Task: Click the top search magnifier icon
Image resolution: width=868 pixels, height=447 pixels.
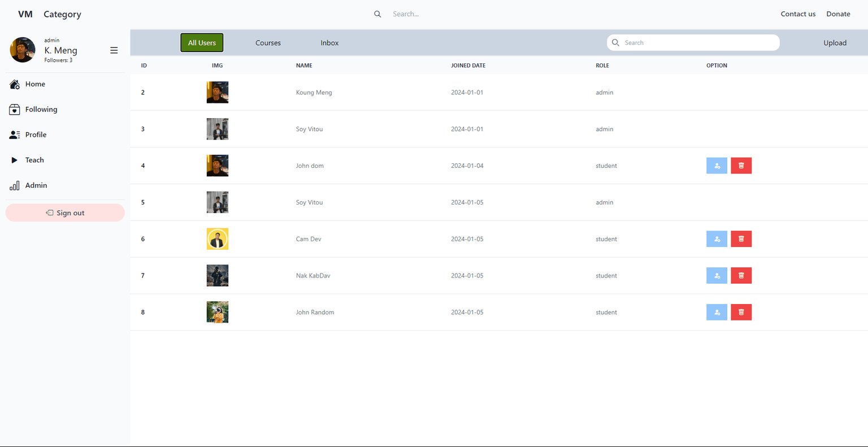Action: point(377,14)
